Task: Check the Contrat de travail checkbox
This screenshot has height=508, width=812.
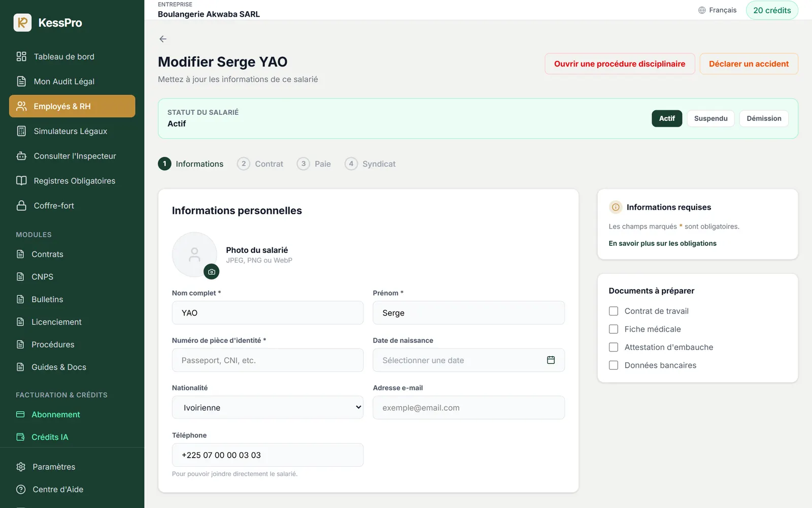Action: coord(614,311)
